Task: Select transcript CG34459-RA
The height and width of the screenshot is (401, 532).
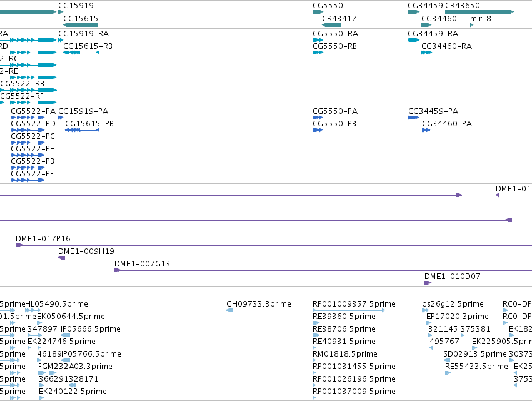Action: point(433,34)
